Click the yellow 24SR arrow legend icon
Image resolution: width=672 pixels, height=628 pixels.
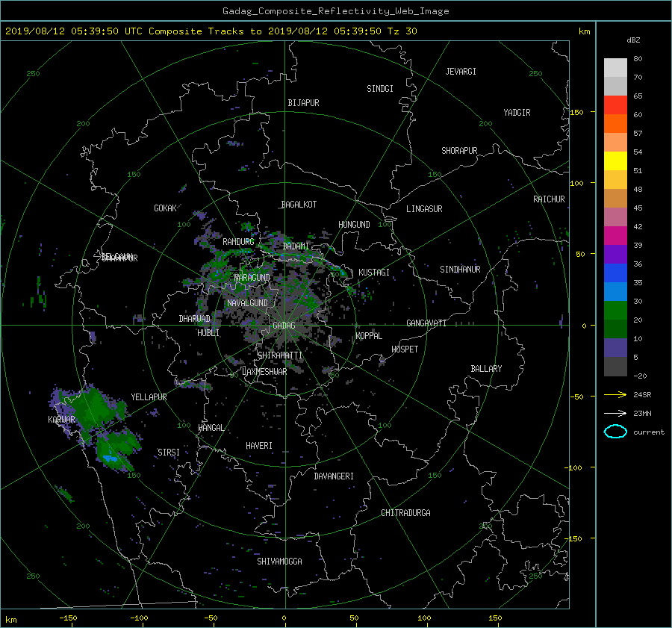point(615,394)
